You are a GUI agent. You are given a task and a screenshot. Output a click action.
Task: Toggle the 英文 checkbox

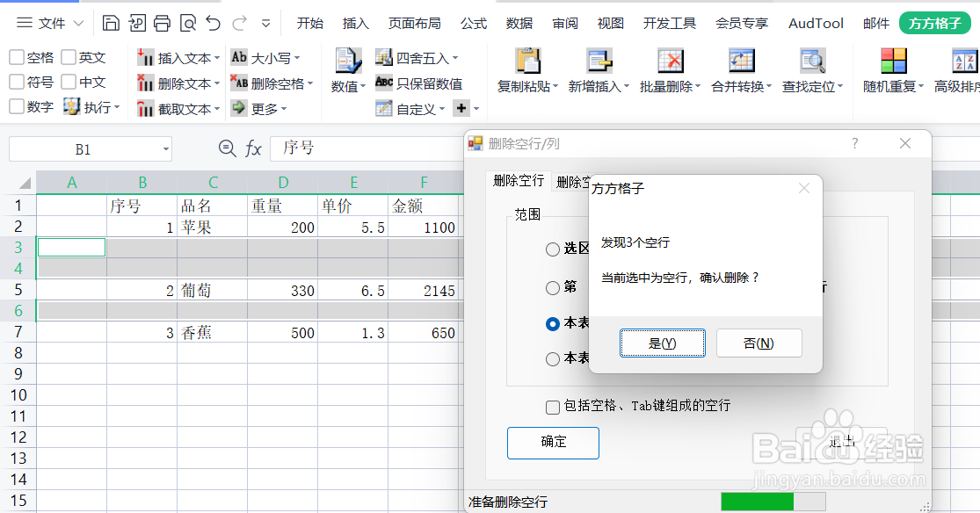click(x=69, y=57)
